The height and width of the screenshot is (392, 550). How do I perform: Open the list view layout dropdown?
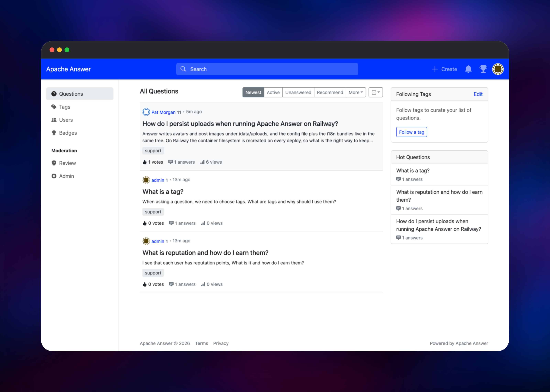tap(376, 92)
